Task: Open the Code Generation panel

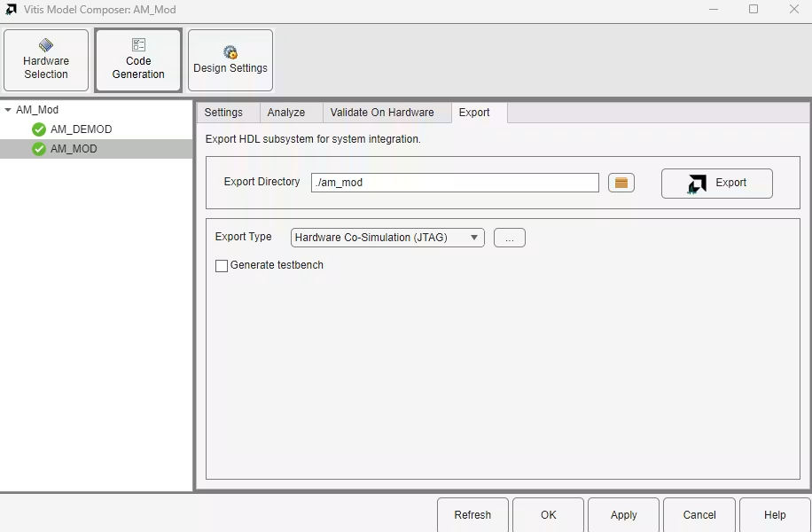Action: coord(138,60)
